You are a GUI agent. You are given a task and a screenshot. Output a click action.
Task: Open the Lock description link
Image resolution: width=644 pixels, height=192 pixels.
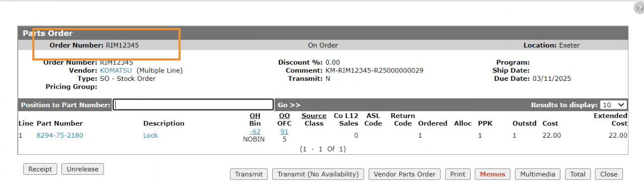[151, 135]
